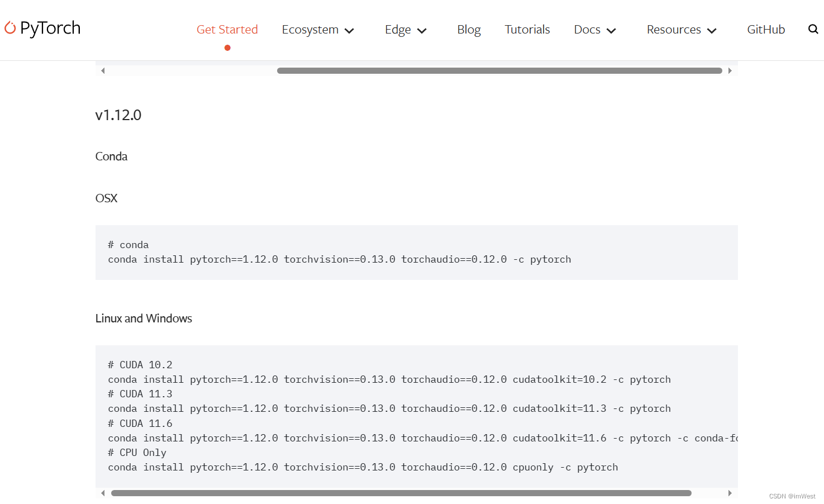Go to the Blog page
The height and width of the screenshot is (504, 824).
point(469,30)
